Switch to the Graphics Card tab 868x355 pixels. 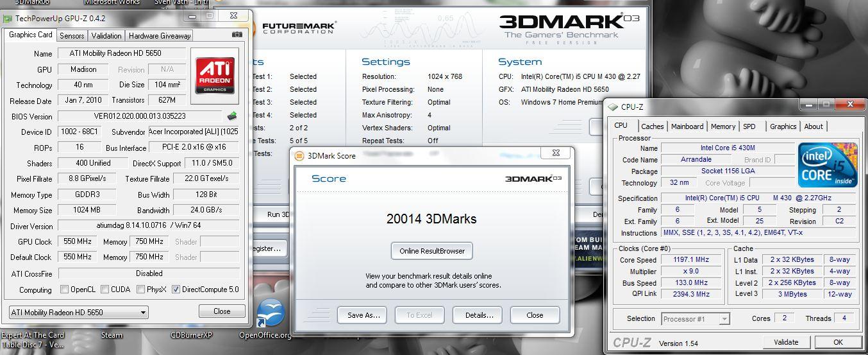tap(31, 35)
